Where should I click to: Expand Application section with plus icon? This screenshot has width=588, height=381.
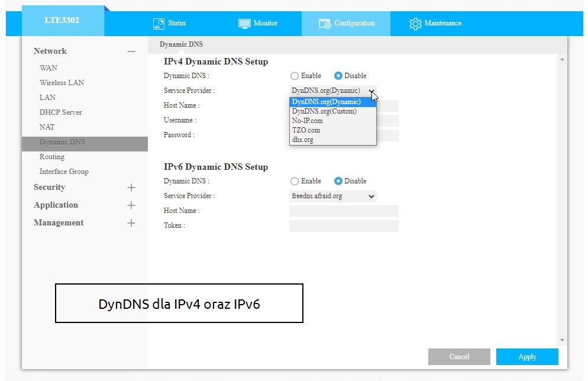[x=131, y=205]
